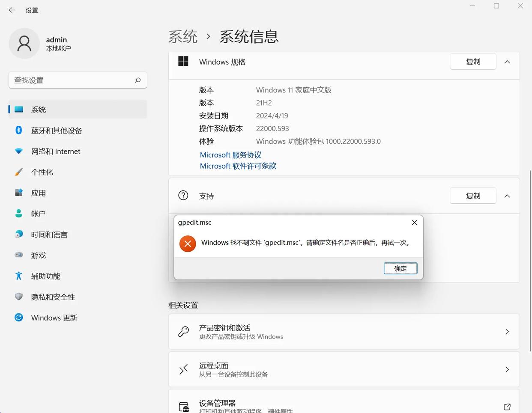Close the gpedit.msc error dialog
This screenshot has width=532, height=413.
click(x=414, y=223)
